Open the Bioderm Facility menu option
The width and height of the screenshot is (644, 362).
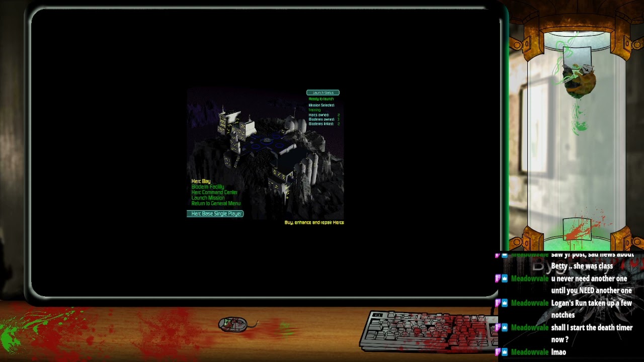tap(207, 187)
